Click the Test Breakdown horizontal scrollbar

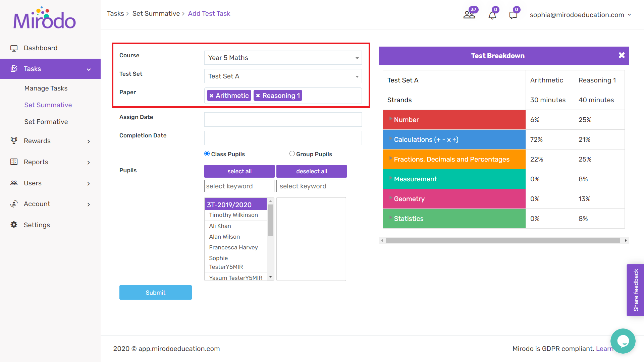pos(503,240)
